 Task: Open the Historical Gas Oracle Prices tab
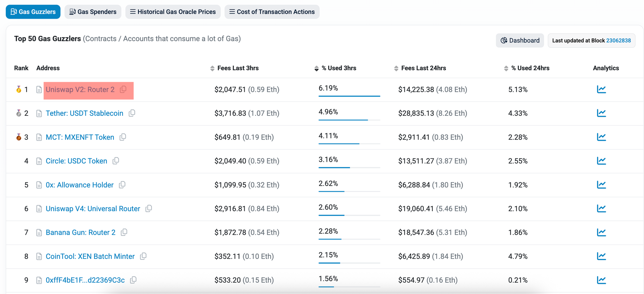[x=173, y=12]
